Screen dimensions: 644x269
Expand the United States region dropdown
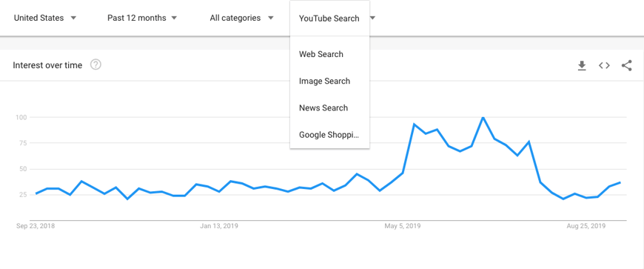[x=45, y=18]
